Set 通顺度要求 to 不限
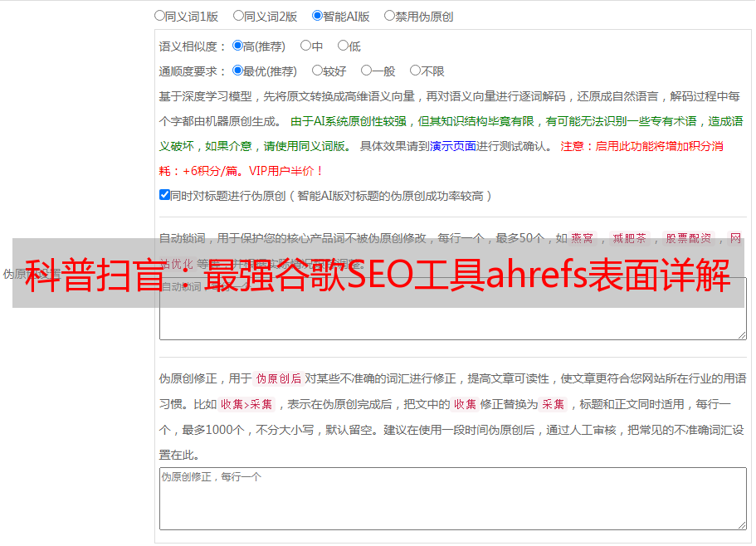This screenshot has height=546, width=756. 415,71
